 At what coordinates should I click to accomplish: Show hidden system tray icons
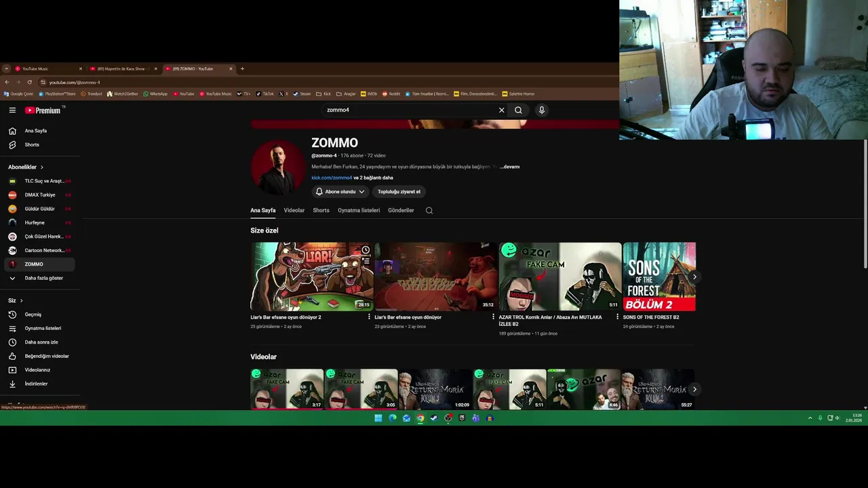click(810, 418)
